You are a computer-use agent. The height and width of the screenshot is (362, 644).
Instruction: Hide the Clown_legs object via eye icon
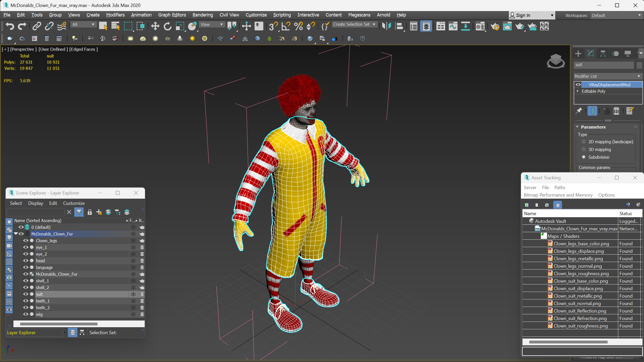click(x=26, y=241)
